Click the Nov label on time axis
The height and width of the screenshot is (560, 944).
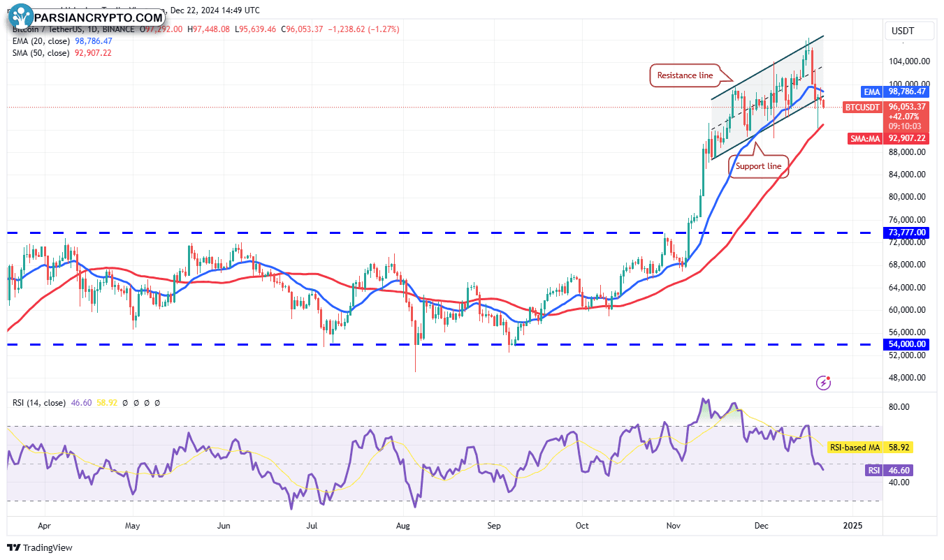674,524
